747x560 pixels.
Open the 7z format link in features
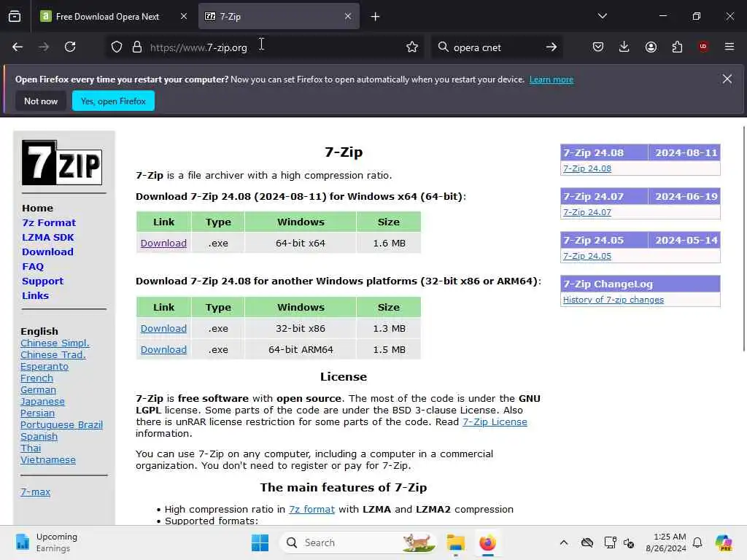click(311, 509)
